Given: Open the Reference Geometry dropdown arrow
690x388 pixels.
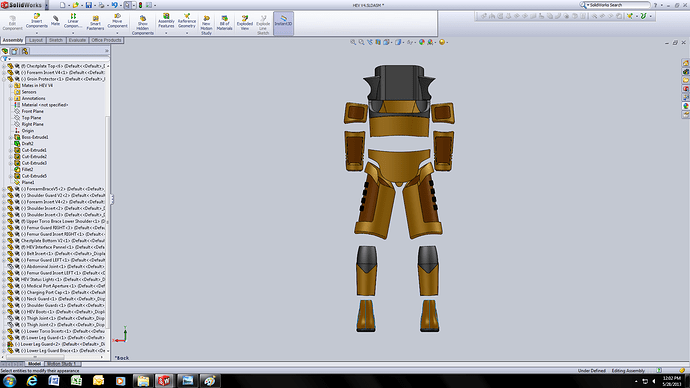Looking at the screenshot, I should [187, 33].
